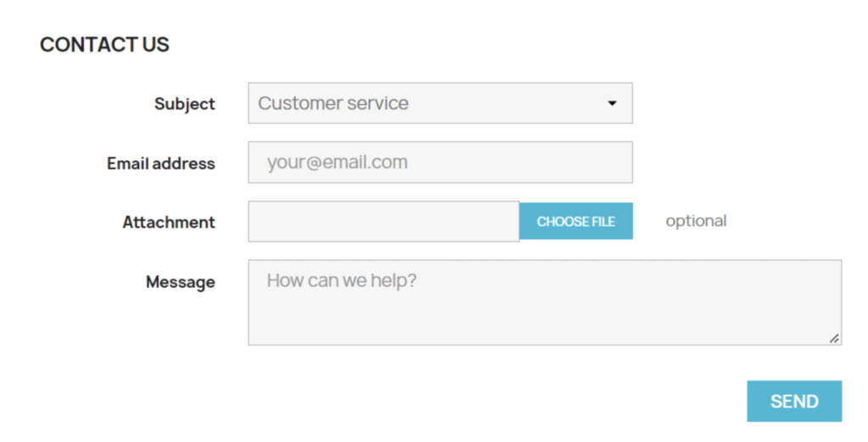The height and width of the screenshot is (442, 868).
Task: Click the "CONTACT US" heading
Action: pyautogui.click(x=104, y=45)
